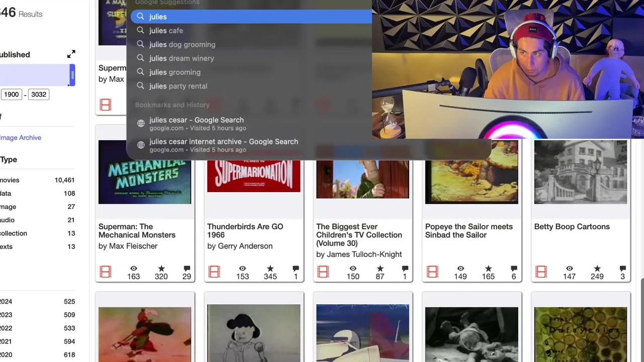Click reviews comment icon on Thunderbirds card

(296, 268)
